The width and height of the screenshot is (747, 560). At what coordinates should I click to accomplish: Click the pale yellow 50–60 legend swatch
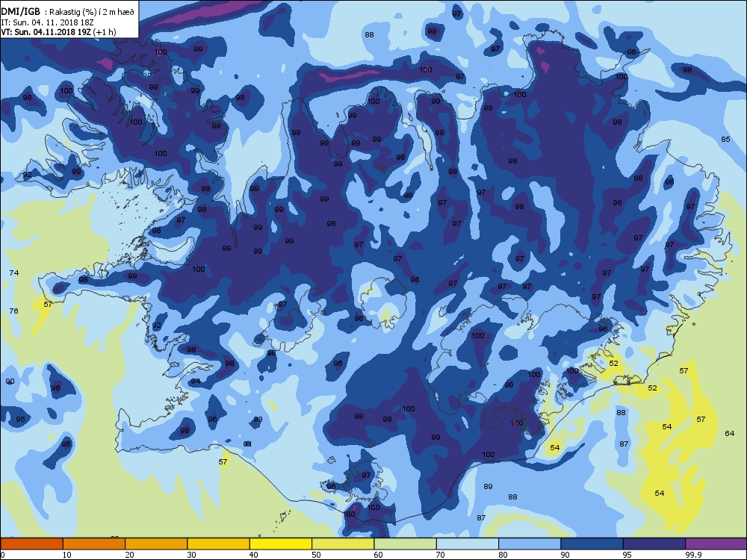click(x=343, y=544)
